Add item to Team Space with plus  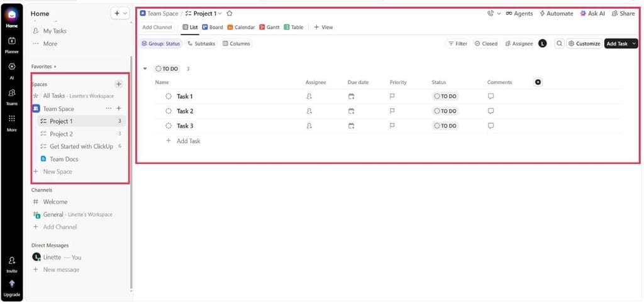(119, 108)
